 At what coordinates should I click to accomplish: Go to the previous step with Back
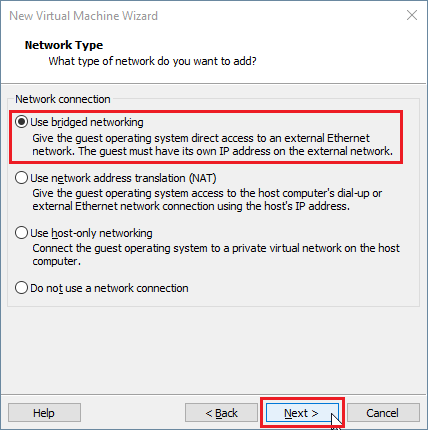[x=221, y=413]
